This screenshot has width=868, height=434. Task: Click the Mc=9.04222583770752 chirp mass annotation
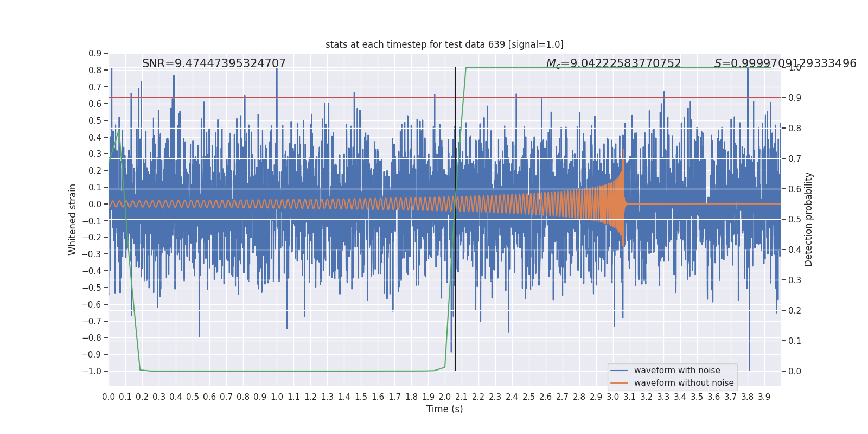[614, 63]
